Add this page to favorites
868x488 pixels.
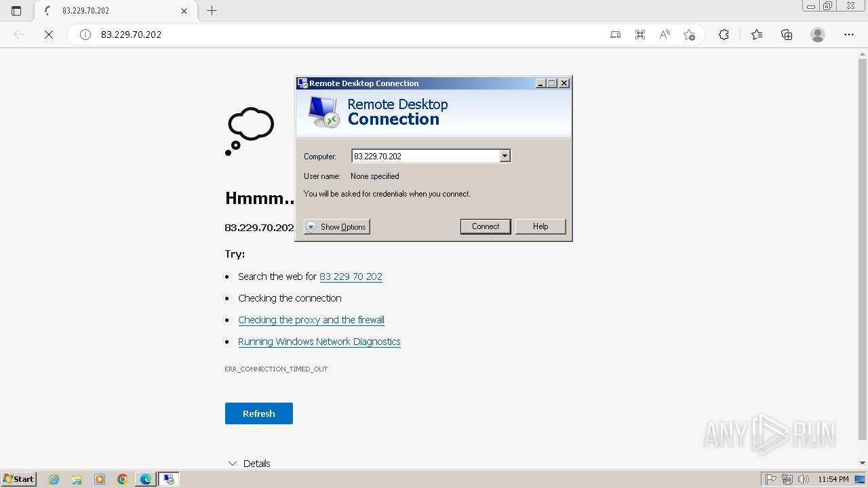coord(689,35)
